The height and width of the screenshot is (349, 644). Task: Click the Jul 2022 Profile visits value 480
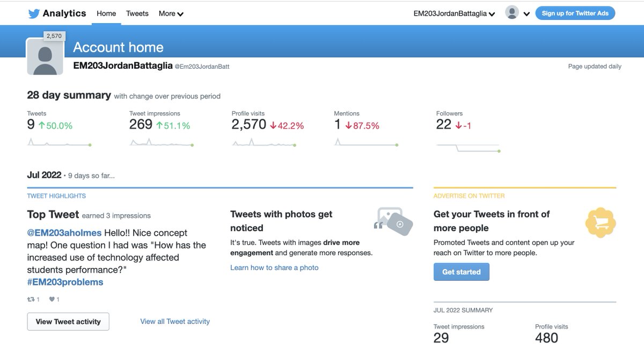pyautogui.click(x=546, y=338)
